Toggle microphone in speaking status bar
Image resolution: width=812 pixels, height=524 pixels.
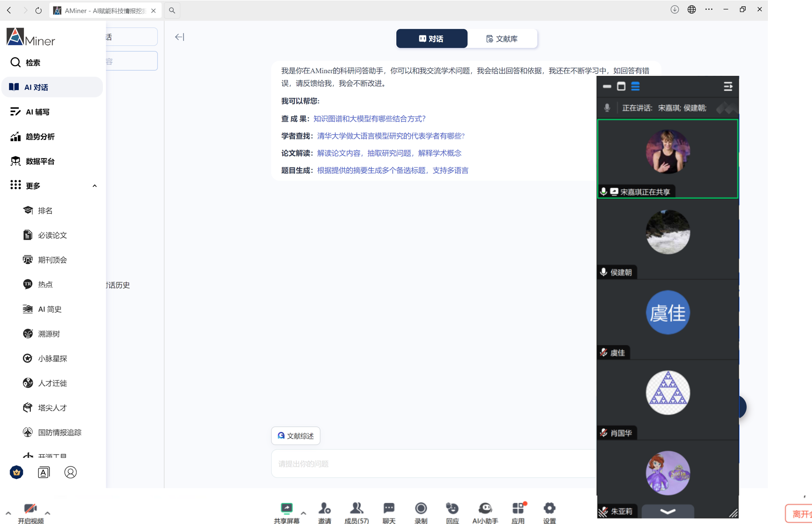coord(607,108)
